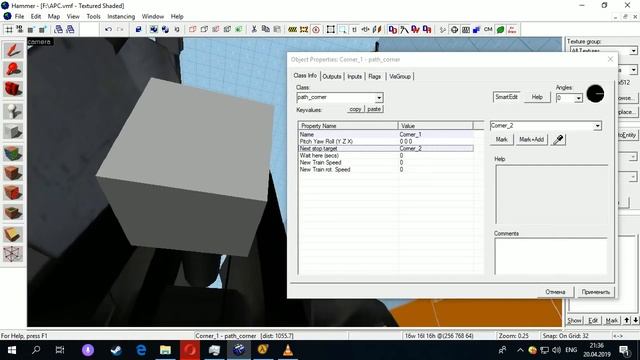This screenshot has width=640, height=360.
Task: Click the smaller grid toolbar icon
Action: 31,29
